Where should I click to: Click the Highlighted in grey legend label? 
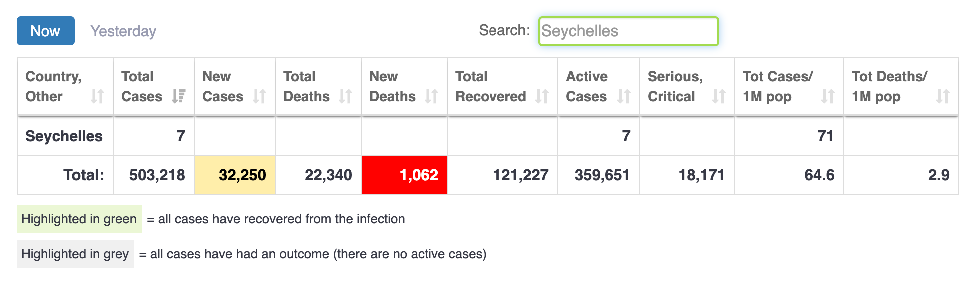point(75,254)
